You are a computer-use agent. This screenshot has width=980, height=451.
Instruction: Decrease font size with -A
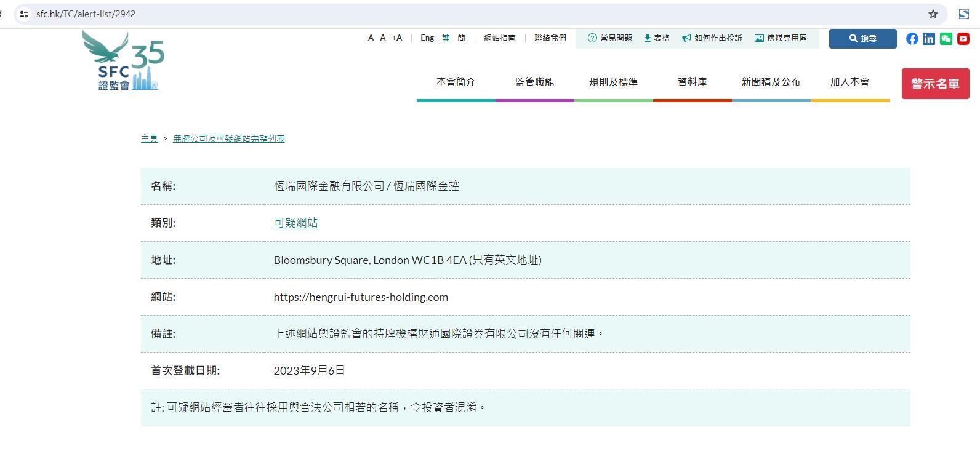coord(369,38)
